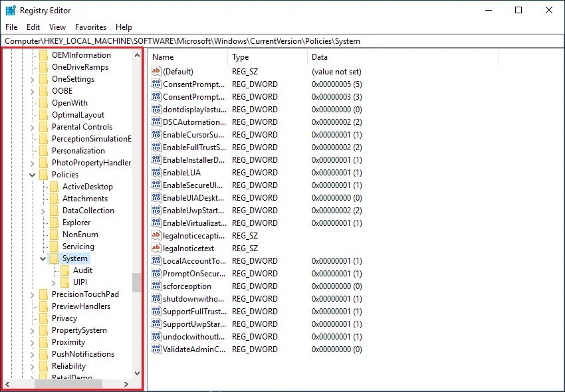The height and width of the screenshot is (392, 565).
Task: Open the Edit menu
Action: coord(33,27)
